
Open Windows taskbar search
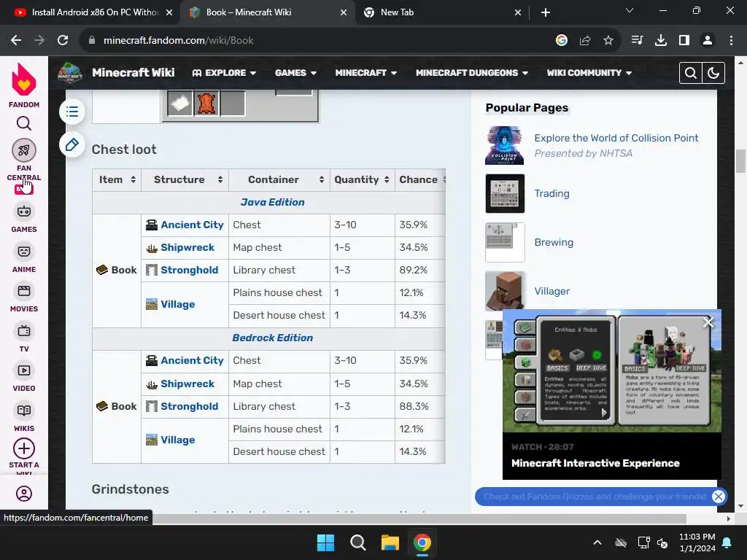click(357, 542)
